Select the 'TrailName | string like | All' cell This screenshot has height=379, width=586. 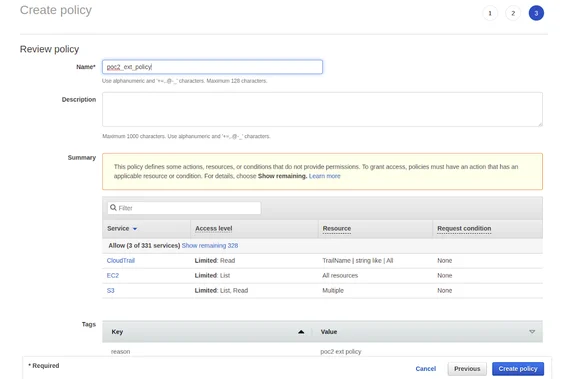358,261
